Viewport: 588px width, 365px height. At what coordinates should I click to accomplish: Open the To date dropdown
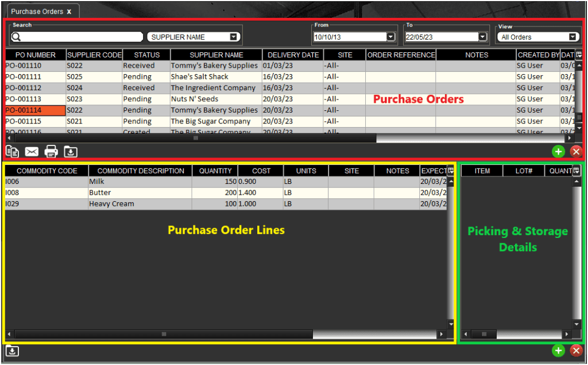click(x=482, y=37)
